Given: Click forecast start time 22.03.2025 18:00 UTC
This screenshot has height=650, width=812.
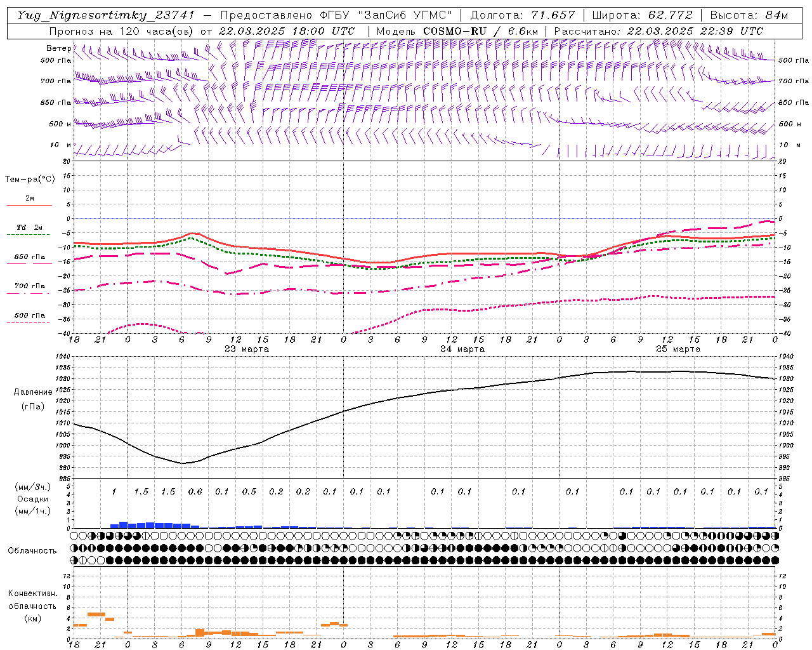Looking at the screenshot, I should point(286,31).
